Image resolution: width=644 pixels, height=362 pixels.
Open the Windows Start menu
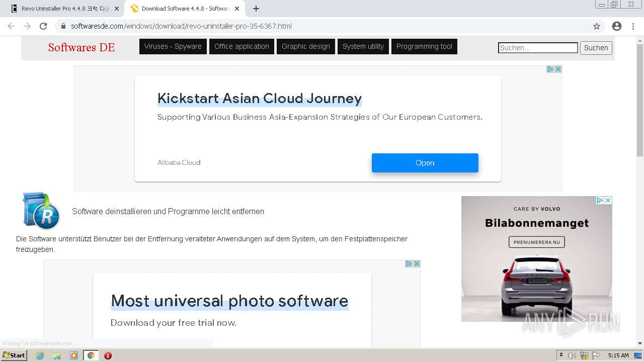[x=14, y=355]
